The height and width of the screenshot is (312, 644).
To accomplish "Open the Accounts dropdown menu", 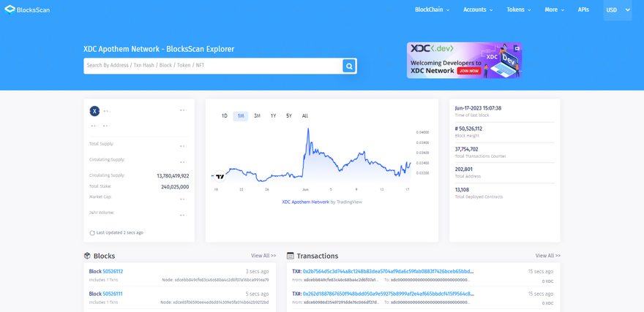I will click(x=477, y=10).
